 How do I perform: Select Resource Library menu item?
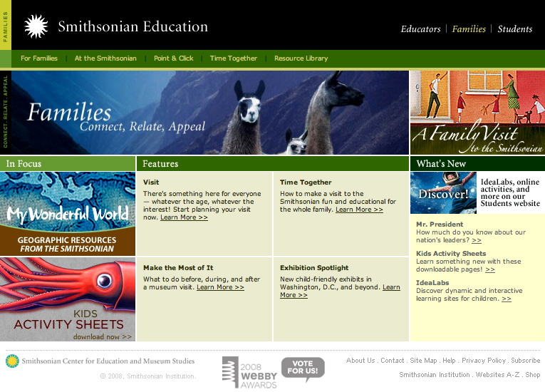[301, 58]
